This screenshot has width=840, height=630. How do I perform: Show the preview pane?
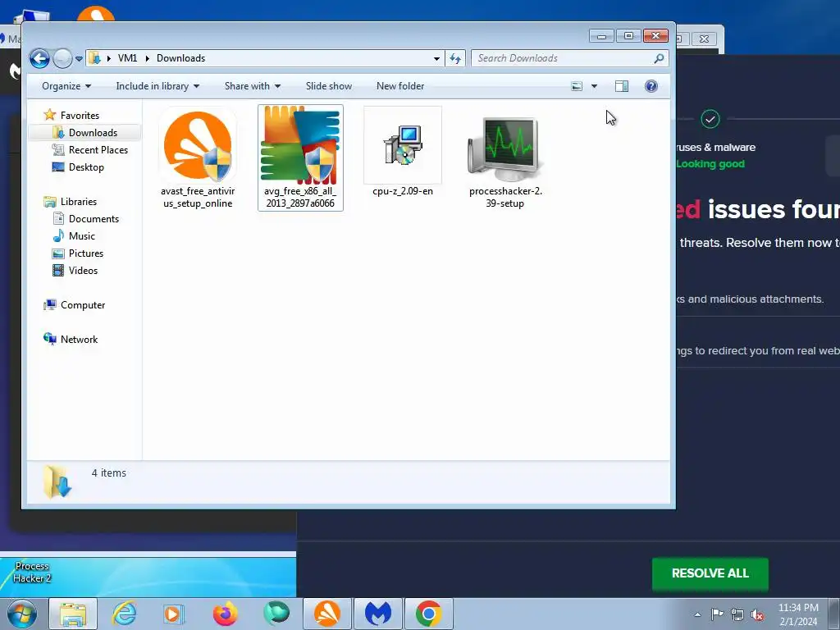point(622,86)
